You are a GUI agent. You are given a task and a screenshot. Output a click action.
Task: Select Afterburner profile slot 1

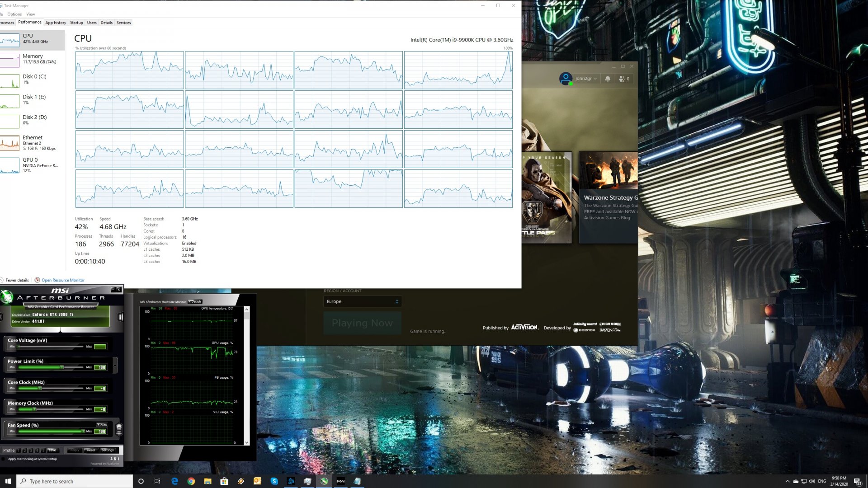(19, 450)
